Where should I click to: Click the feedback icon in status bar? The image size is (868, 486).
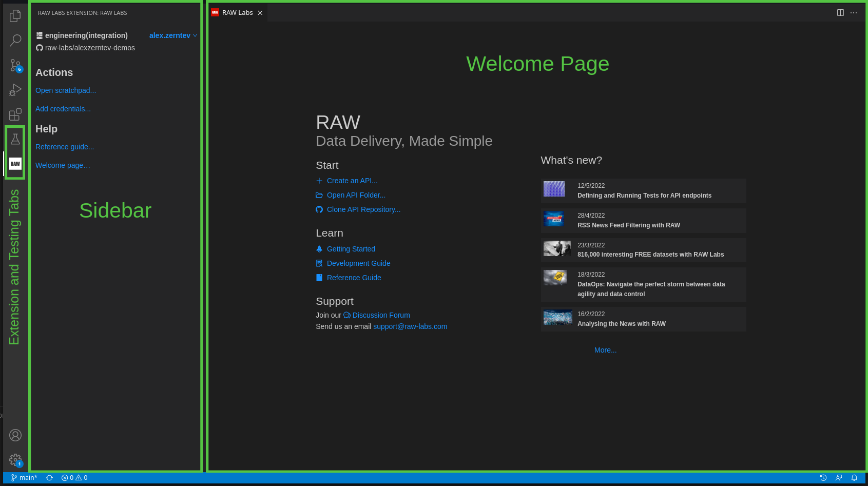coord(839,478)
